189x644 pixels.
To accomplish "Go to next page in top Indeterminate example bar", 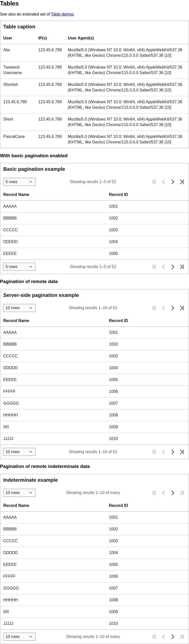I will coord(173,493).
